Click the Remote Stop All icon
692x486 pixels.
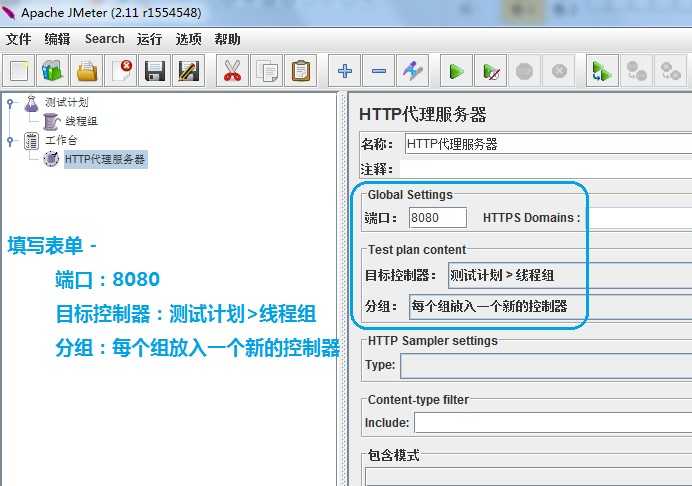tap(636, 71)
